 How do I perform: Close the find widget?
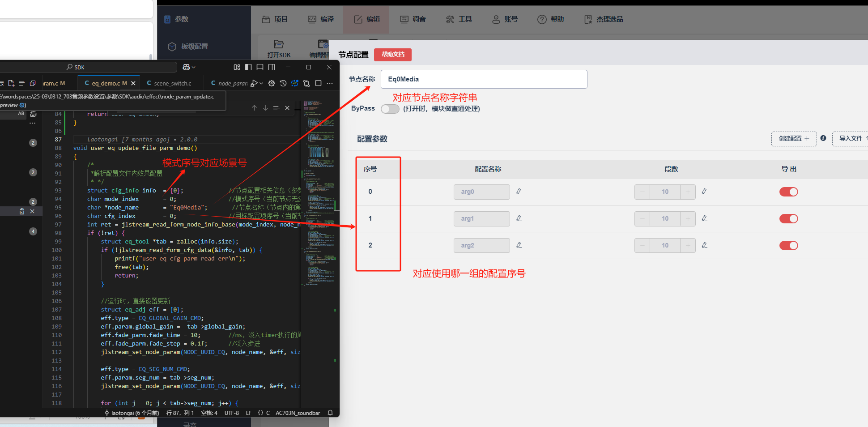click(x=287, y=108)
